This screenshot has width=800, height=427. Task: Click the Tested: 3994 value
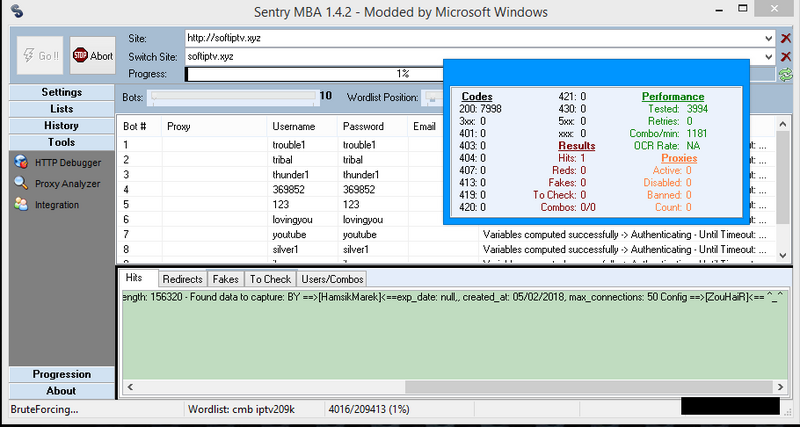click(x=678, y=109)
